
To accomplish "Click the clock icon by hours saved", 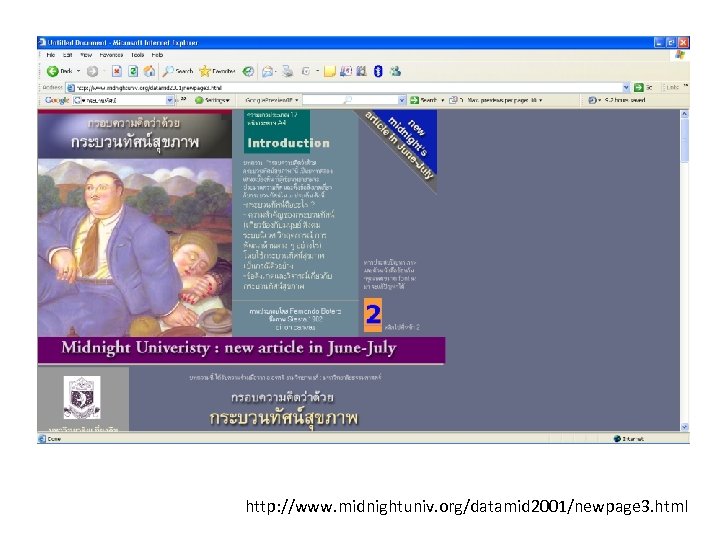I will [x=592, y=100].
